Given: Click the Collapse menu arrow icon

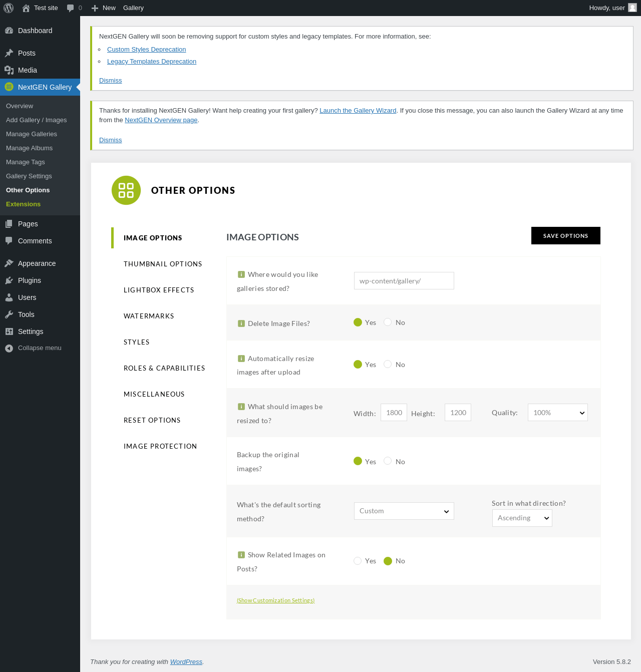Looking at the screenshot, I should click(9, 348).
